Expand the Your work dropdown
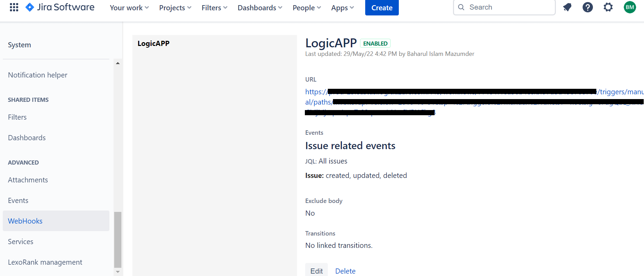Image resolution: width=644 pixels, height=276 pixels. tap(129, 8)
